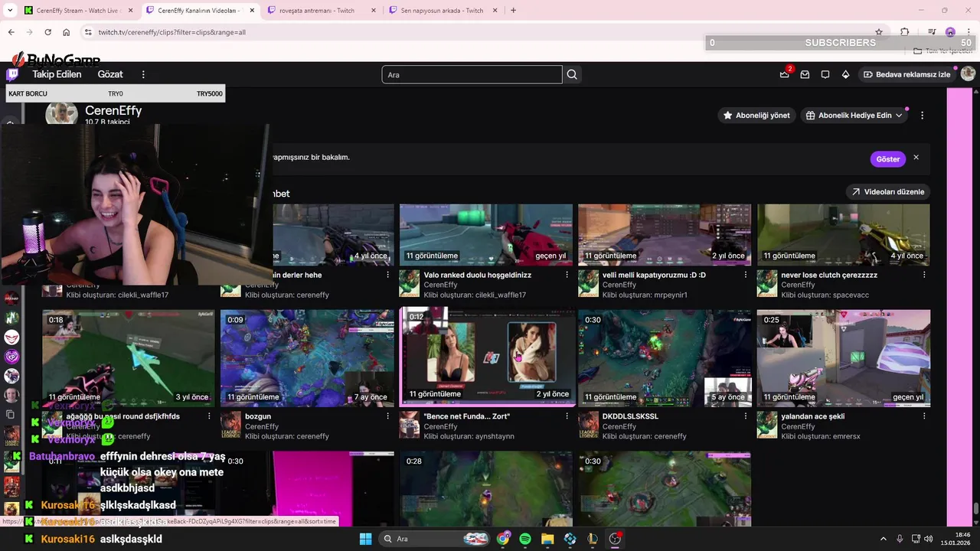Viewport: 980px width, 551px height.
Task: Open the never lose clutch çerezzzzz title
Action: (x=829, y=275)
